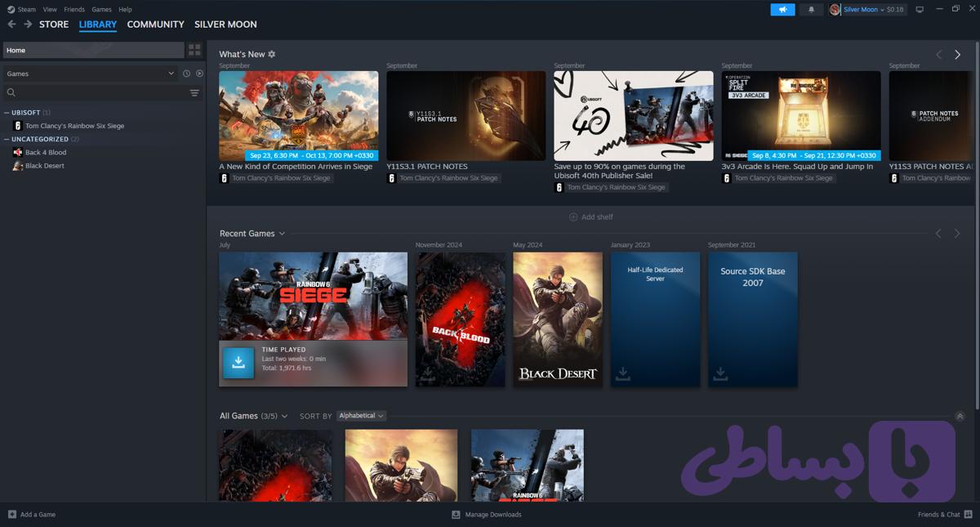
Task: Click the Big Picture mode monitor icon
Action: pyautogui.click(x=920, y=10)
